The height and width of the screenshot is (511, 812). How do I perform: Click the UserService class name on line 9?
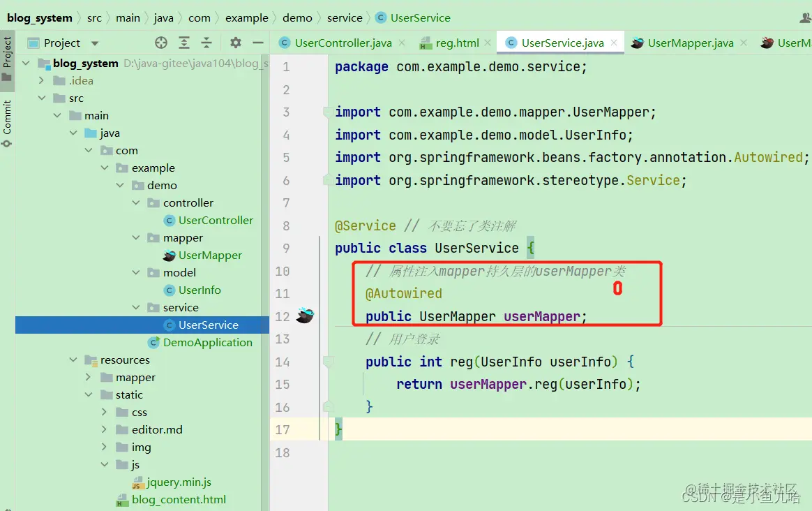(x=476, y=249)
